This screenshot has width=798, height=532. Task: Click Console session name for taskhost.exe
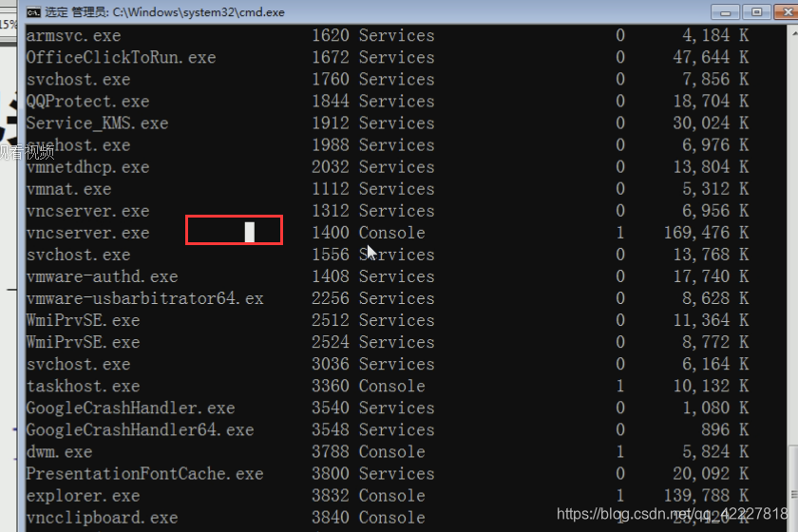(391, 386)
